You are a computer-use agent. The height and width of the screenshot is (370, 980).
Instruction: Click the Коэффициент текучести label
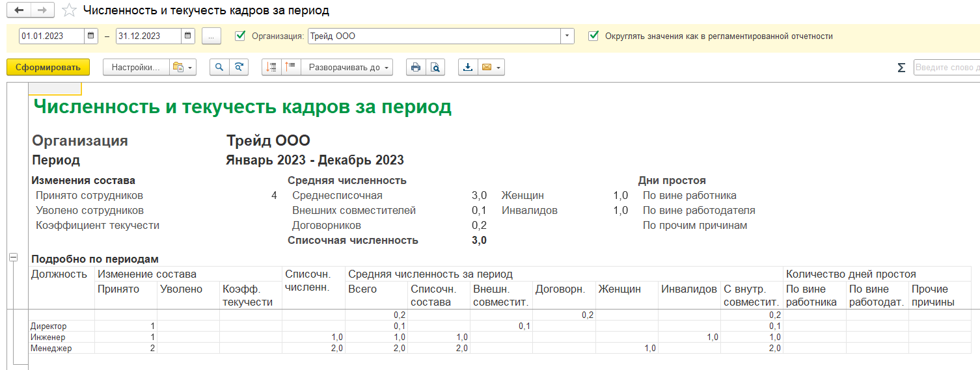(x=98, y=225)
